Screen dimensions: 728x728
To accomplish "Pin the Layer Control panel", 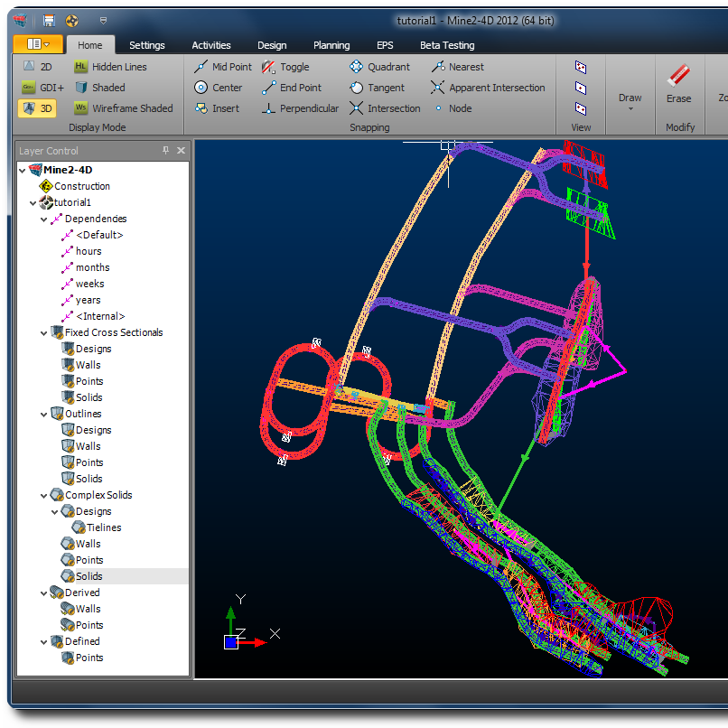I will point(166,150).
